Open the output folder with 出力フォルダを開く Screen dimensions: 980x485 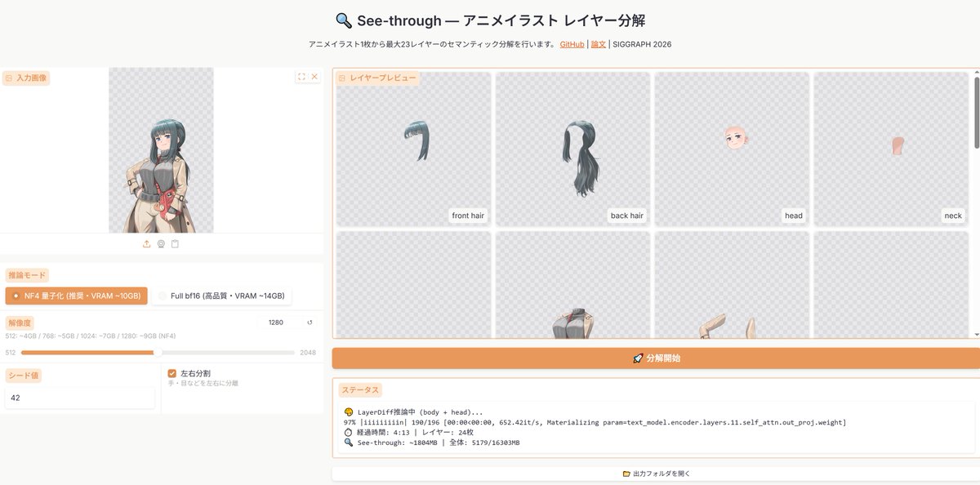[656, 474]
